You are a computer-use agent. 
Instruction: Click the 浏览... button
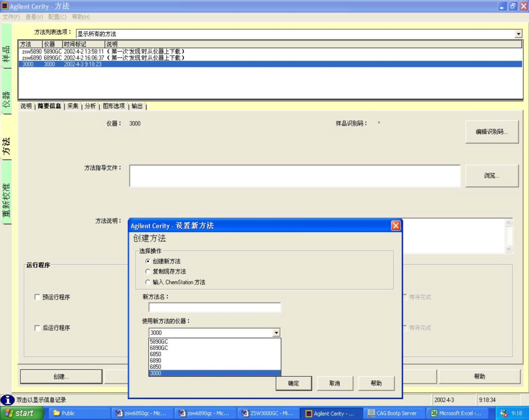pos(492,176)
